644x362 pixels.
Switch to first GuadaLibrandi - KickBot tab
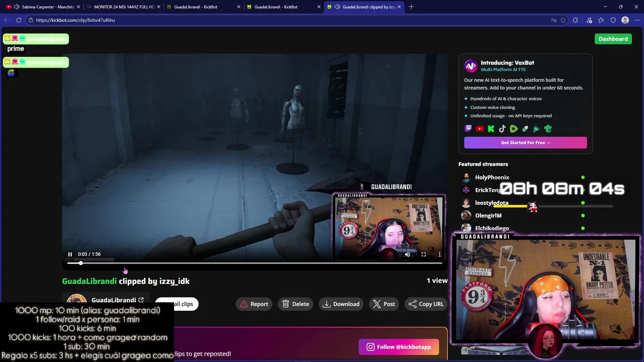click(x=203, y=7)
